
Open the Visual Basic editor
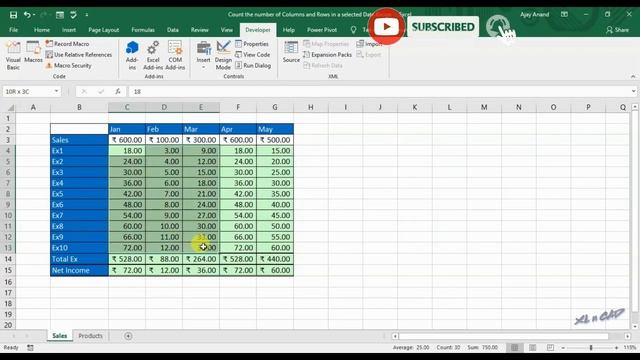(13, 56)
